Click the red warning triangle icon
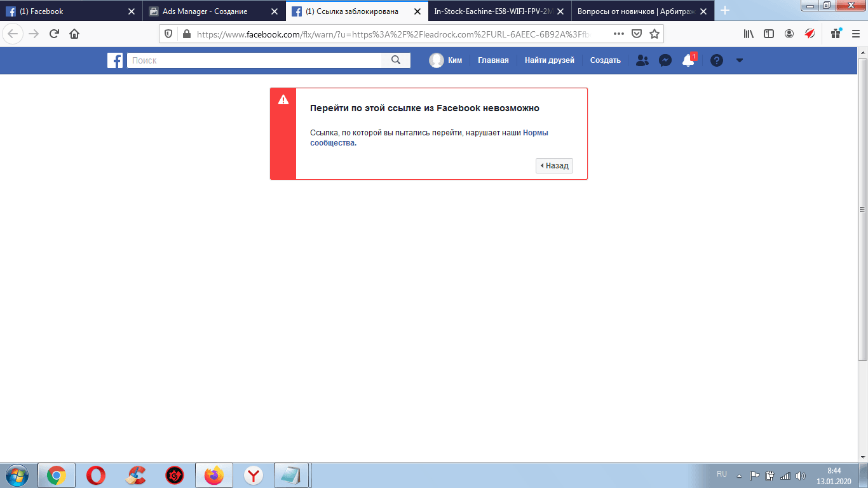 (283, 99)
